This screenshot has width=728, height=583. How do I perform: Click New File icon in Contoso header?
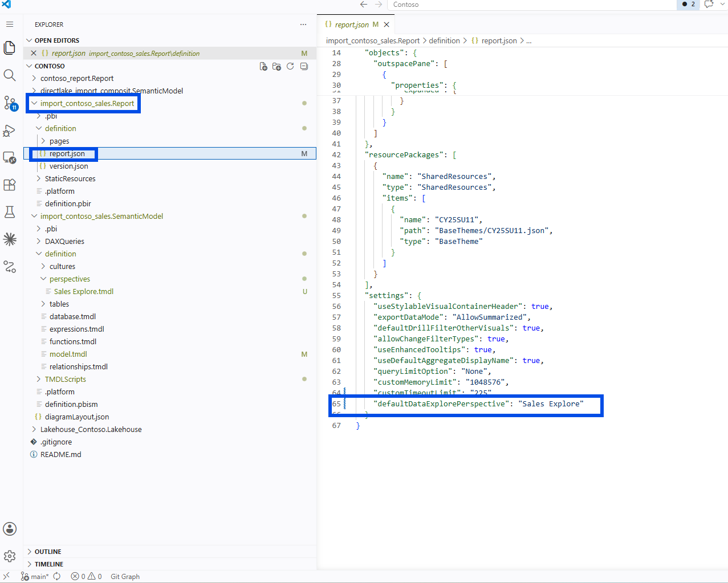[x=263, y=66]
